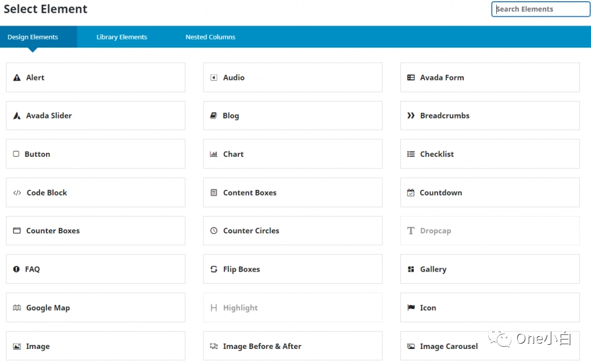Insert the Code Block element
Screen dimensions: 591x364
(x=95, y=193)
